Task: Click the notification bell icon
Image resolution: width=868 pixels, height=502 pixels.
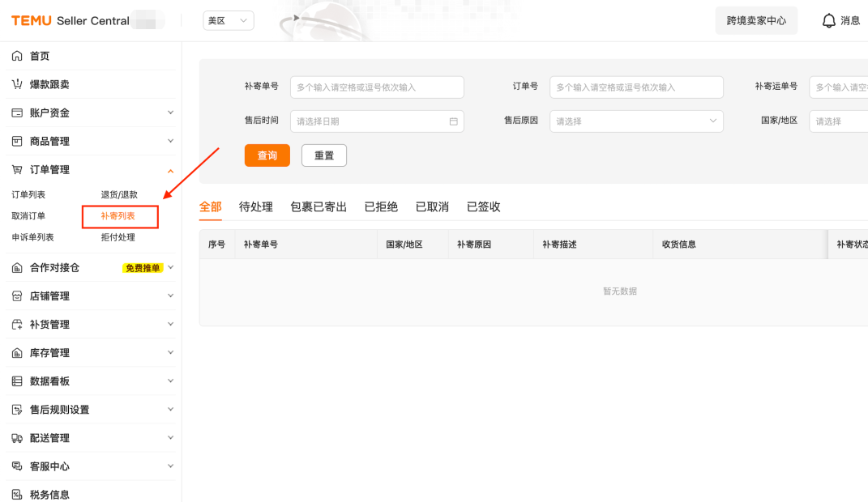Action: point(828,21)
